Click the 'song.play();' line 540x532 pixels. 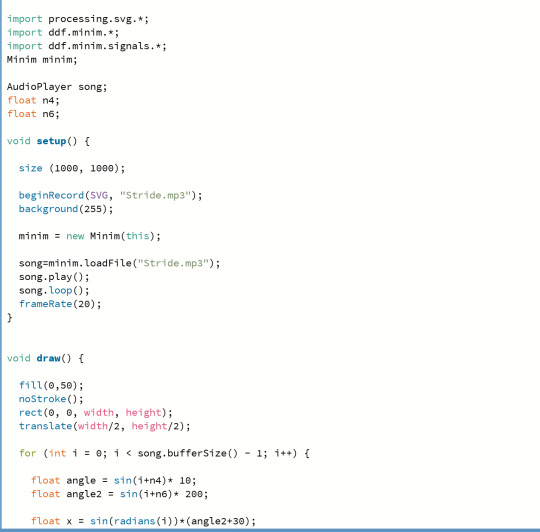coord(54,277)
